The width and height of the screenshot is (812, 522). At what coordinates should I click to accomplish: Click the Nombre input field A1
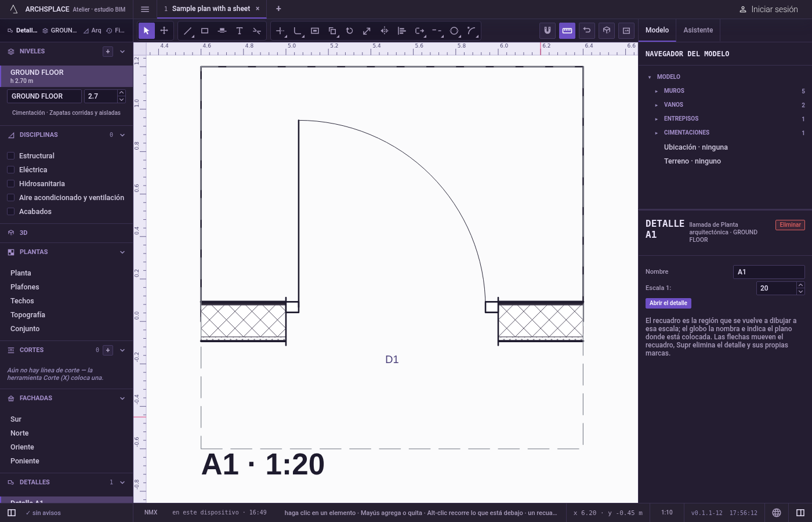pyautogui.click(x=769, y=272)
